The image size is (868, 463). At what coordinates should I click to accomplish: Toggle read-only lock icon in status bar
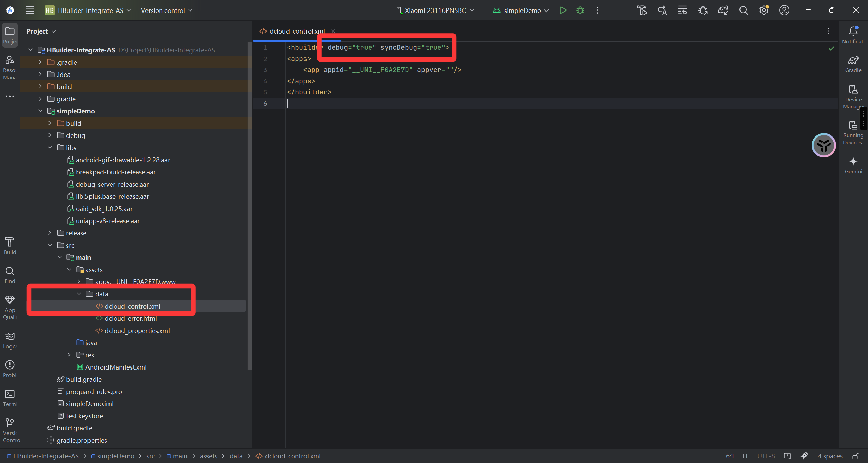point(856,456)
